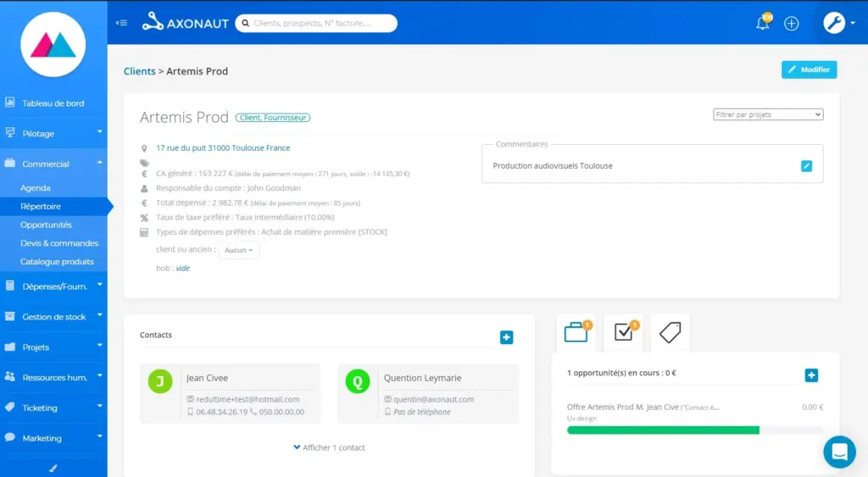868x477 pixels.
Task: Open the tag icon tab
Action: click(x=670, y=333)
